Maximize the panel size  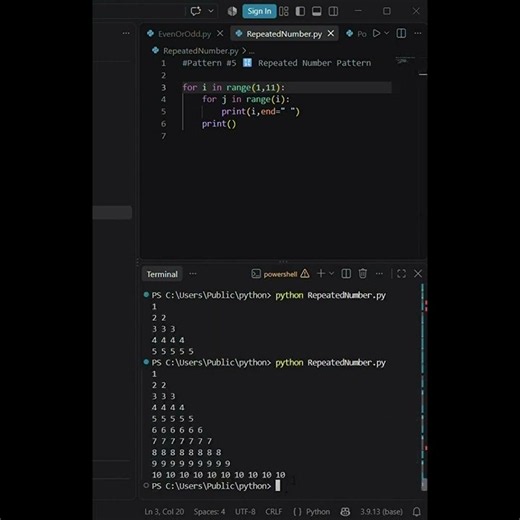pos(401,274)
